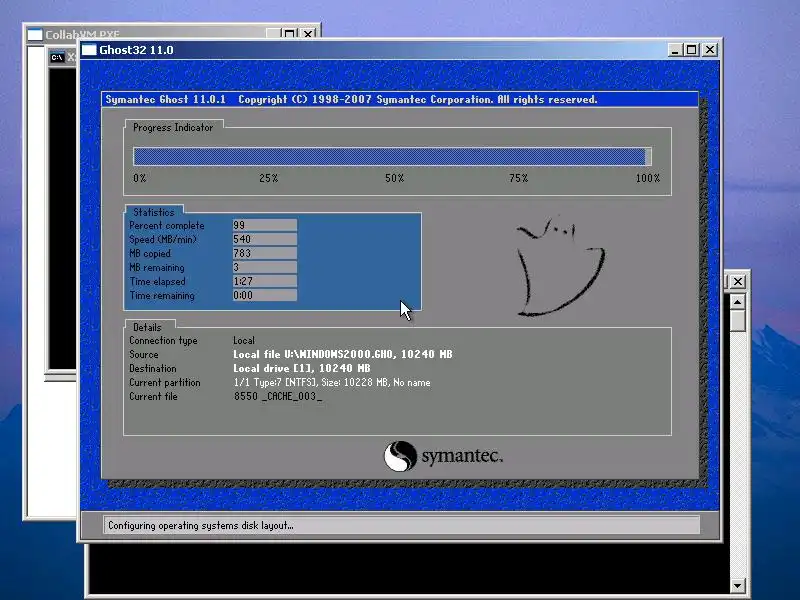
Task: Click the 50% progress marker label
Action: point(394,178)
